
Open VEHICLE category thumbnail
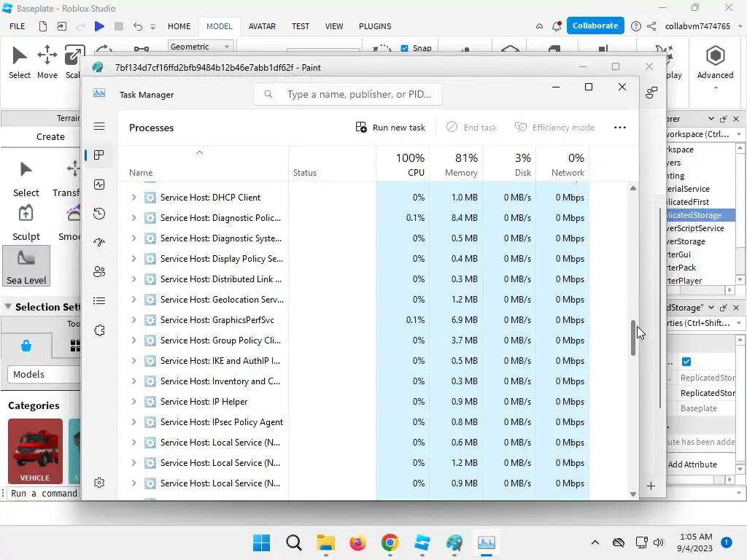point(35,451)
